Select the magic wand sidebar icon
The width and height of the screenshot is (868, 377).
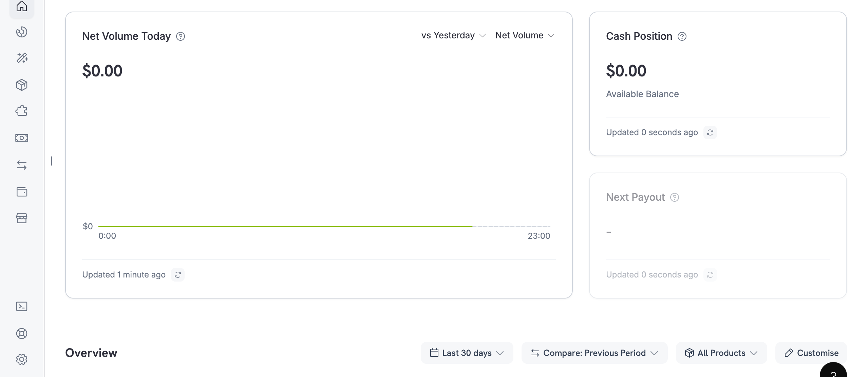(22, 58)
